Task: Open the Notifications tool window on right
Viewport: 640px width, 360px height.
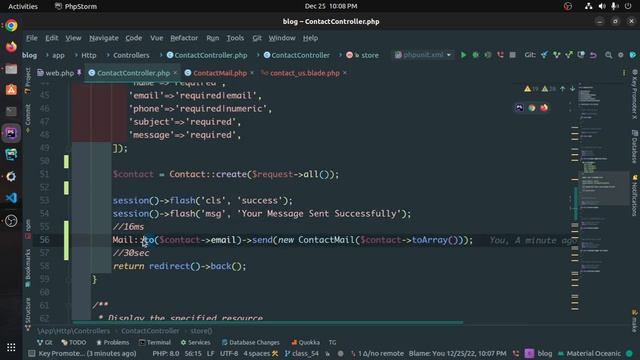Action: (635, 196)
